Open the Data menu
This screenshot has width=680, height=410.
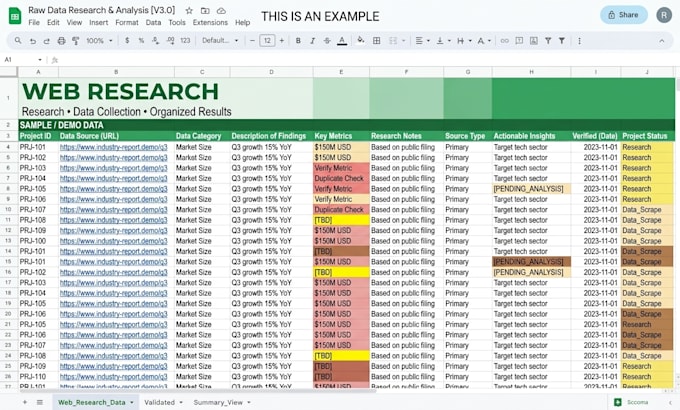[x=153, y=23]
